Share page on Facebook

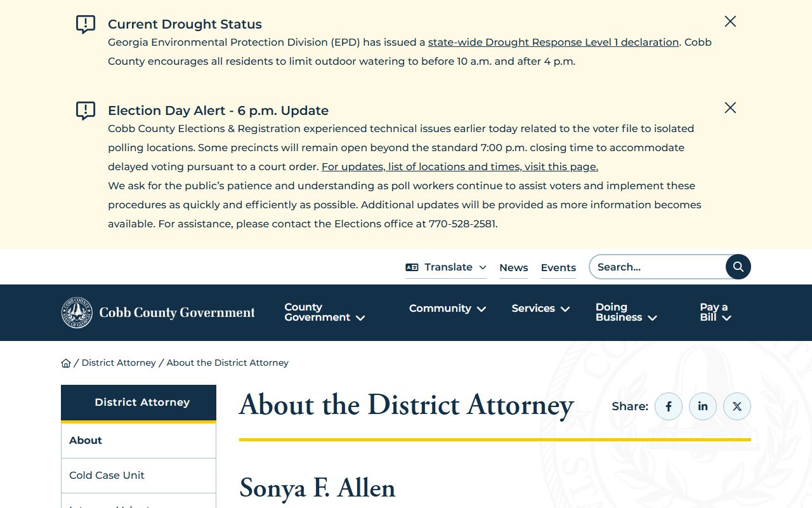pyautogui.click(x=669, y=406)
